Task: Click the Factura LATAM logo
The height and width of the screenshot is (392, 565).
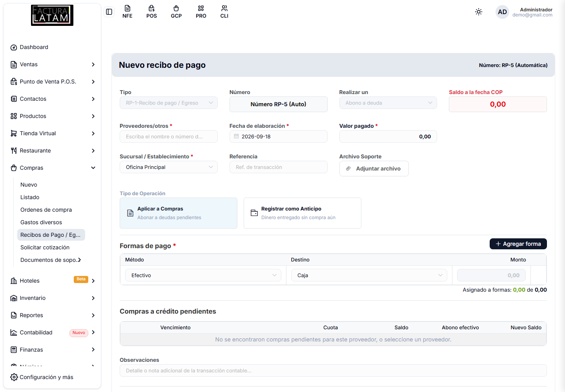Action: 52,15
